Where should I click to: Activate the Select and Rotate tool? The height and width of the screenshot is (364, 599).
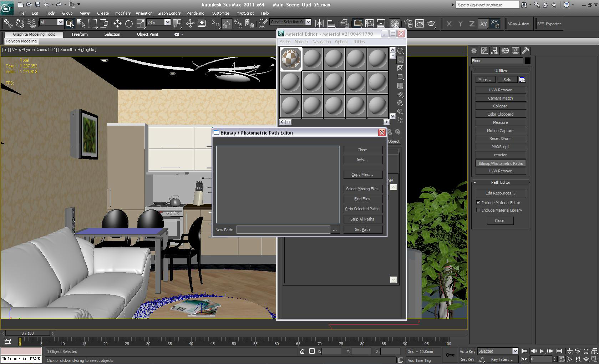tap(129, 24)
